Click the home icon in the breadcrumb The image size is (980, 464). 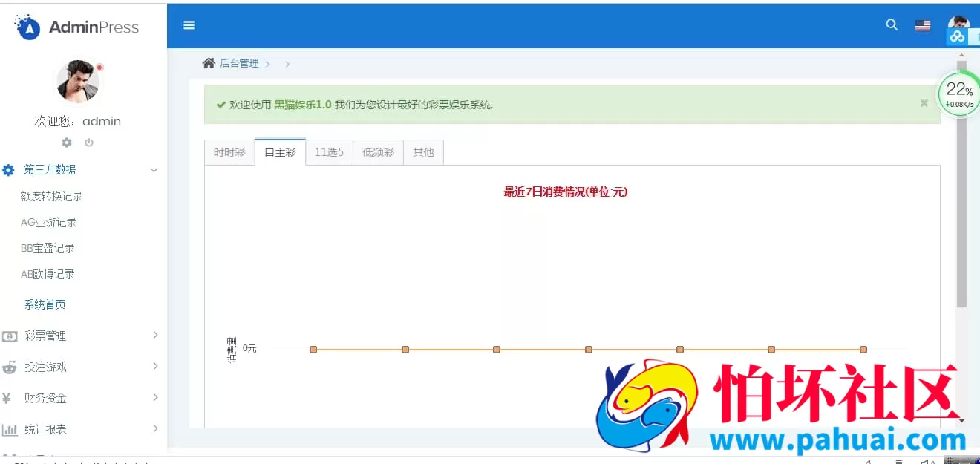coord(209,62)
